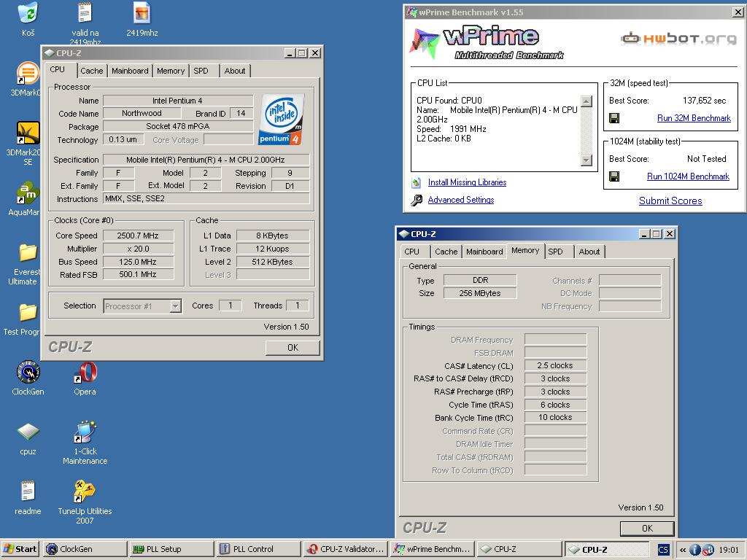Launch the ClockGen desktop icon
This screenshot has height=560, width=747.
pos(28,373)
